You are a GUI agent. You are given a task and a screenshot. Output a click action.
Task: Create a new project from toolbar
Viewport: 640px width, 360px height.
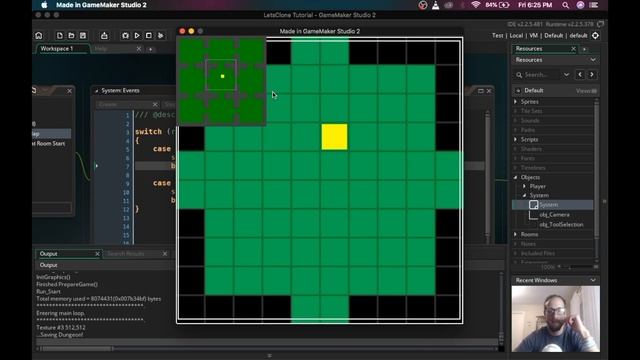tap(60, 36)
